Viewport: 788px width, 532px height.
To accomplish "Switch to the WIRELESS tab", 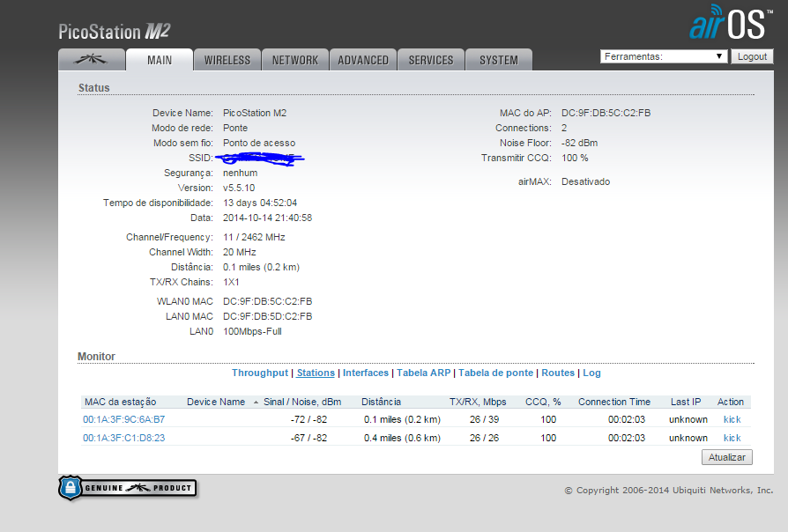I will 227,60.
